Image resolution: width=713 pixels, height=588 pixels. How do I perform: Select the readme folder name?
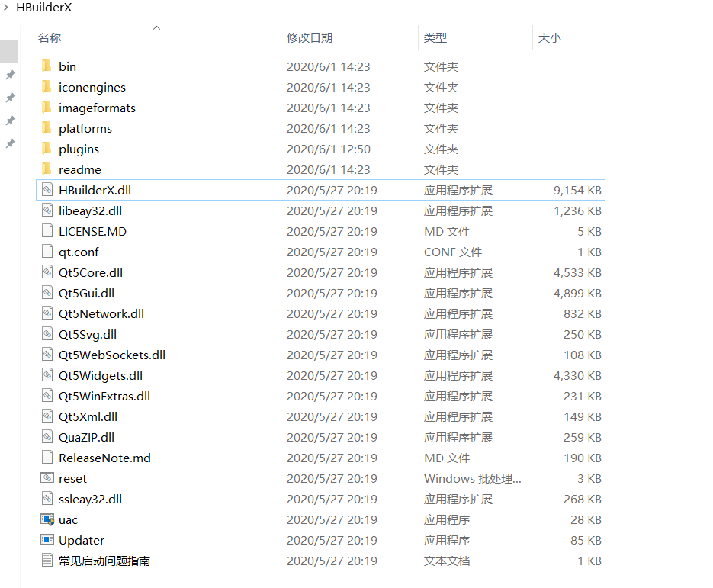click(80, 169)
